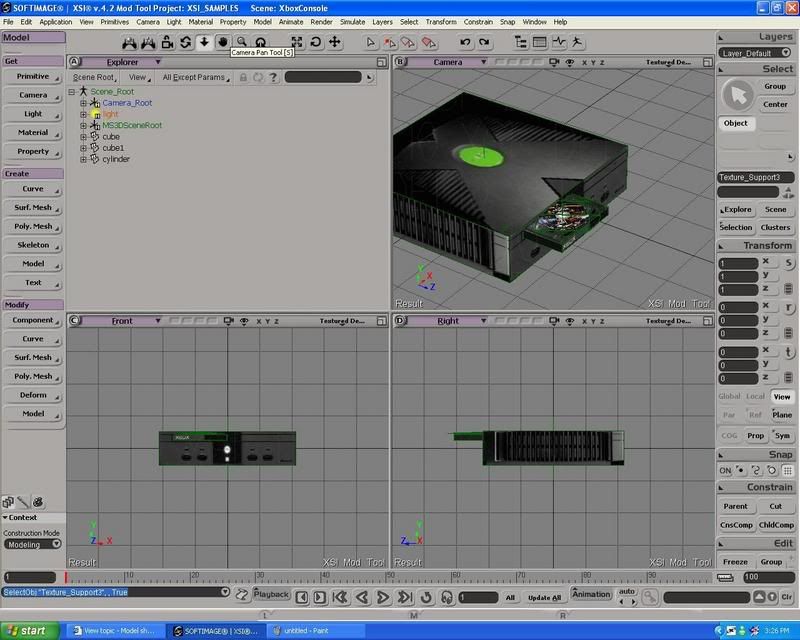Screen dimensions: 800x640
Task: Select the four-arrow navigation tool
Action: [x=335, y=42]
